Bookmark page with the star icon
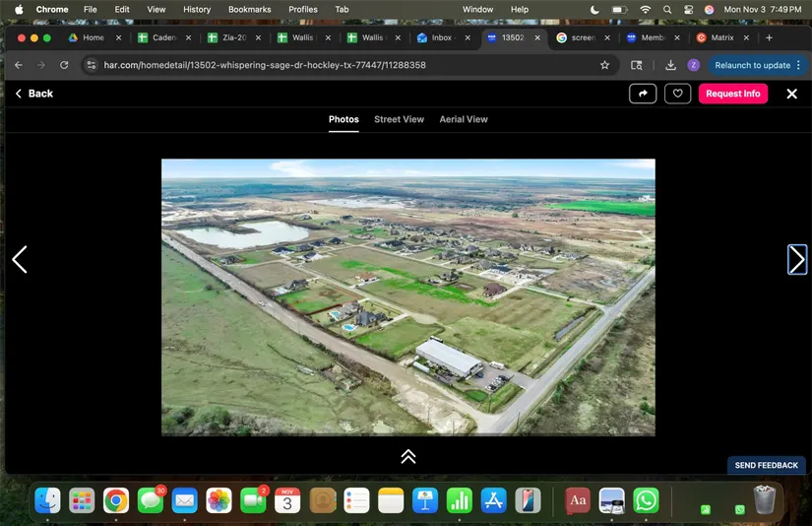Image resolution: width=812 pixels, height=526 pixels. (x=604, y=65)
